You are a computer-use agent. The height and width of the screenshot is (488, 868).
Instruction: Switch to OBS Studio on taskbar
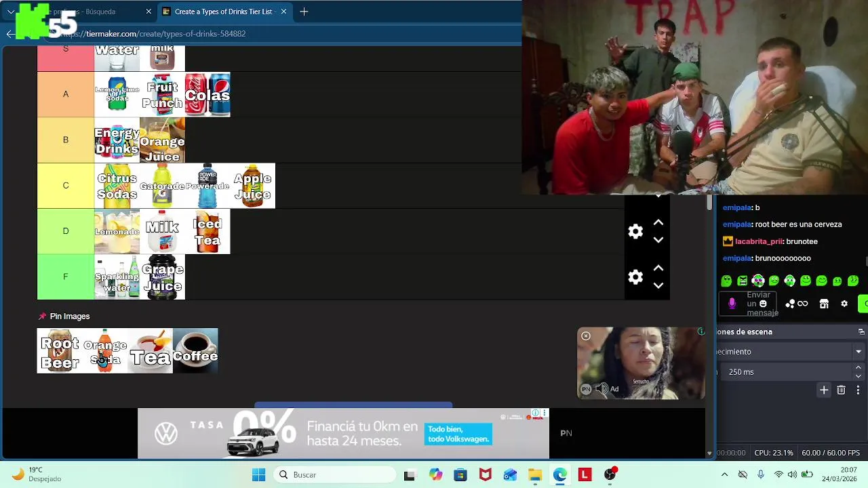pos(610,474)
